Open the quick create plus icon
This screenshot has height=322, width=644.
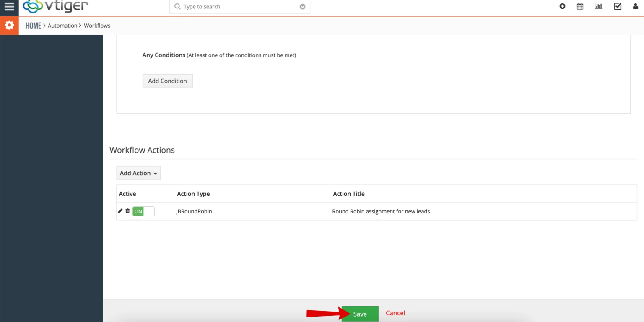[562, 6]
